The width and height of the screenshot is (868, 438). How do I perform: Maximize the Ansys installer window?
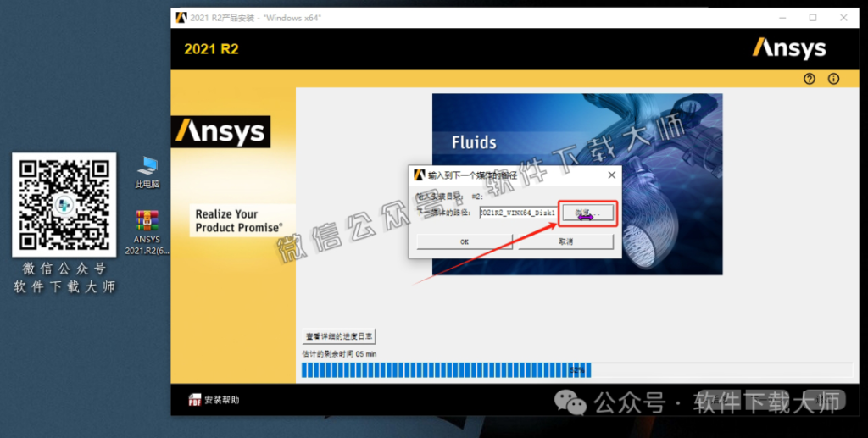(813, 18)
